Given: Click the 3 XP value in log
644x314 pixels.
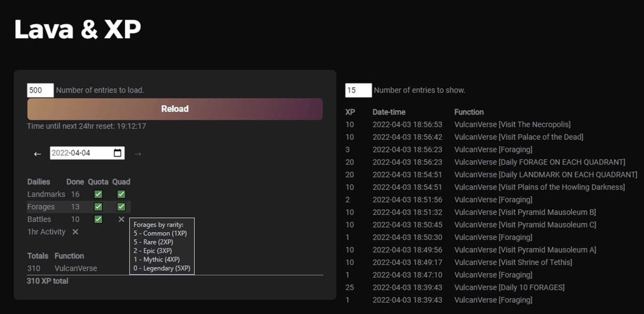Looking at the screenshot, I should 347,150.
